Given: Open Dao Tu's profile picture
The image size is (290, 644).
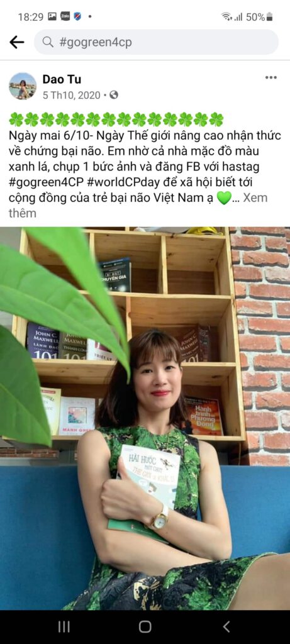Looking at the screenshot, I should point(23,86).
